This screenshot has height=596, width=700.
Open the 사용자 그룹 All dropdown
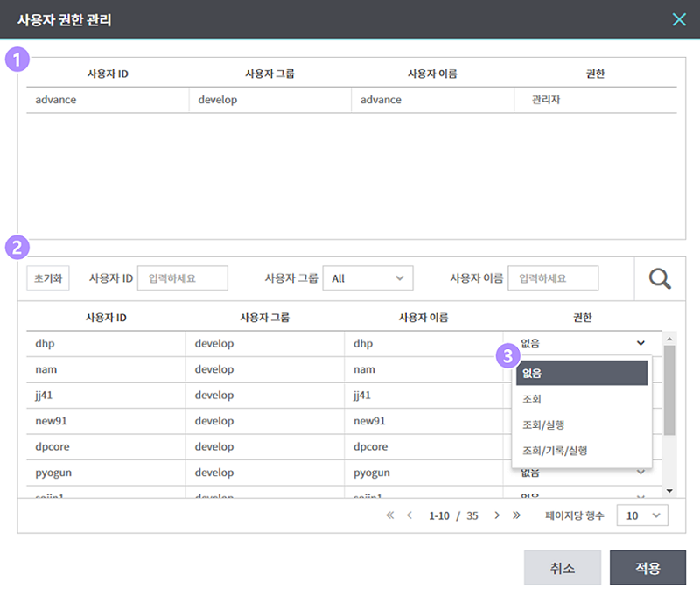(x=367, y=278)
